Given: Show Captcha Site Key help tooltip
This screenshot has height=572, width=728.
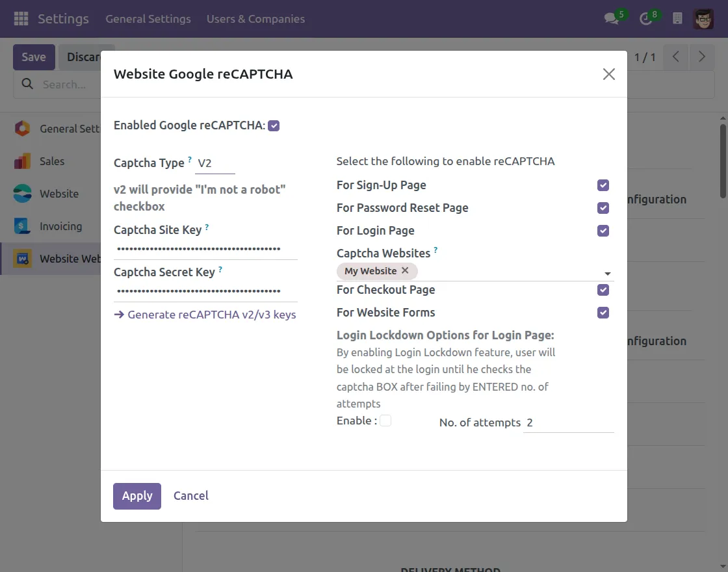Looking at the screenshot, I should coord(207,227).
